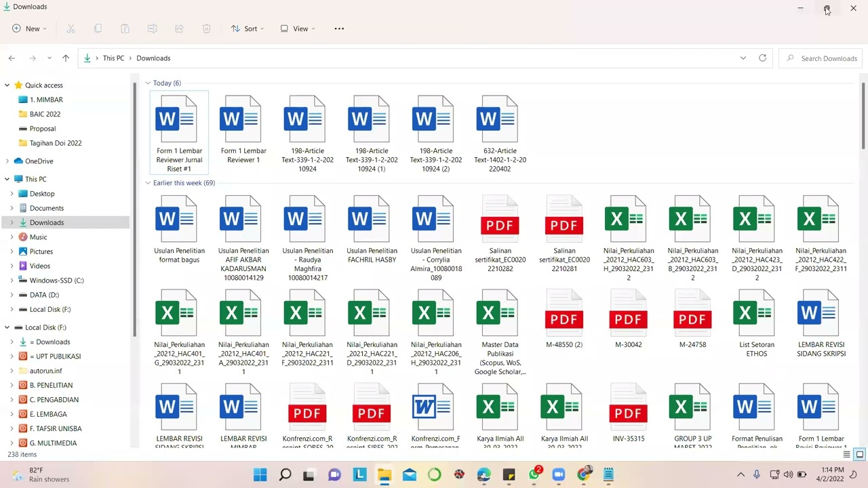The height and width of the screenshot is (488, 868).
Task: Select the M-24758 PDF file
Action: (692, 319)
